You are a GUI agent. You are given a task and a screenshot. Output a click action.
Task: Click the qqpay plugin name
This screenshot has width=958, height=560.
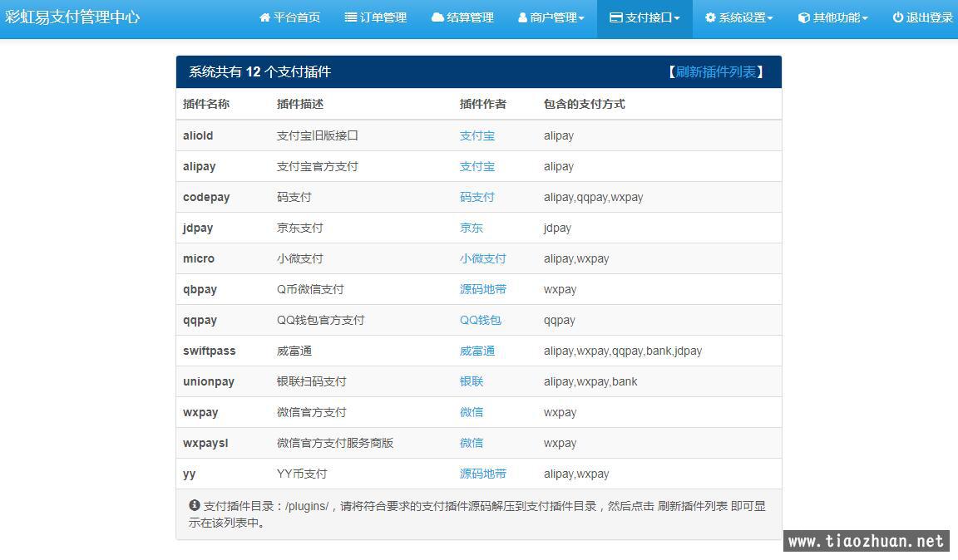200,320
